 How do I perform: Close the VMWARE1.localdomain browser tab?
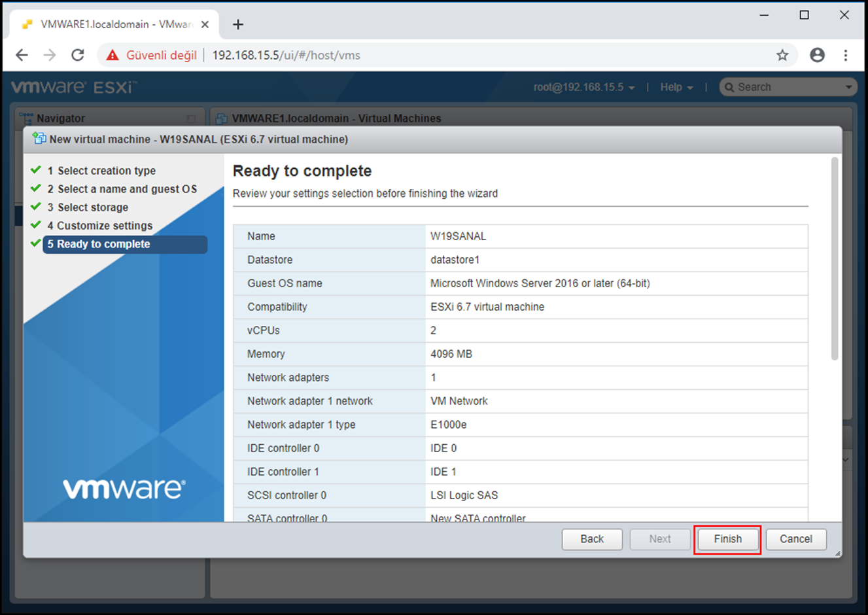[x=205, y=24]
